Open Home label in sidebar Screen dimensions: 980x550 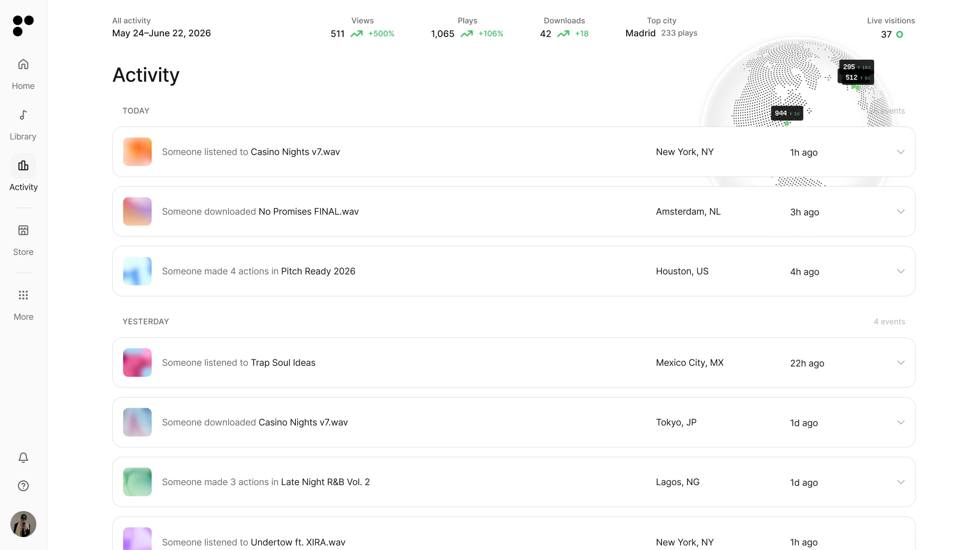(x=23, y=86)
